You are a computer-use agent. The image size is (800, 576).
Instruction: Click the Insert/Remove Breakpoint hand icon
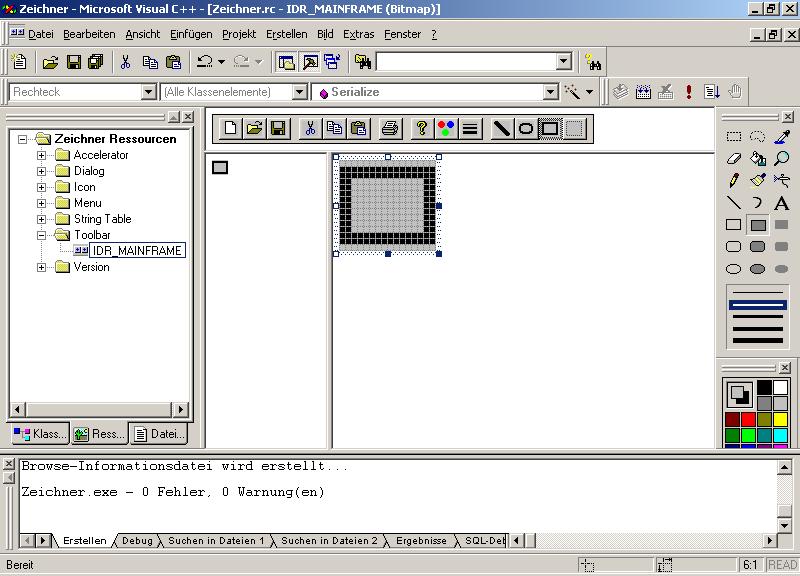735,92
